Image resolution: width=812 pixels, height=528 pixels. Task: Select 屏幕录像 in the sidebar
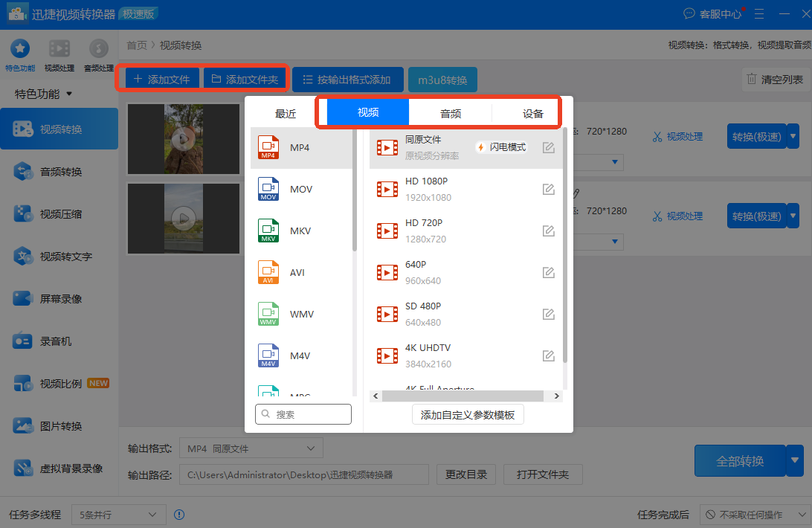pos(59,299)
